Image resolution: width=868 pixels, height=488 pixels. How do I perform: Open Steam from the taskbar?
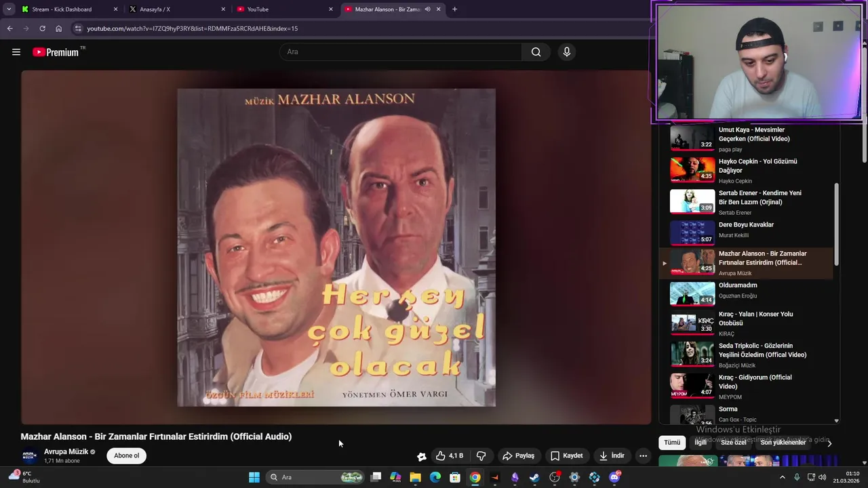(534, 477)
